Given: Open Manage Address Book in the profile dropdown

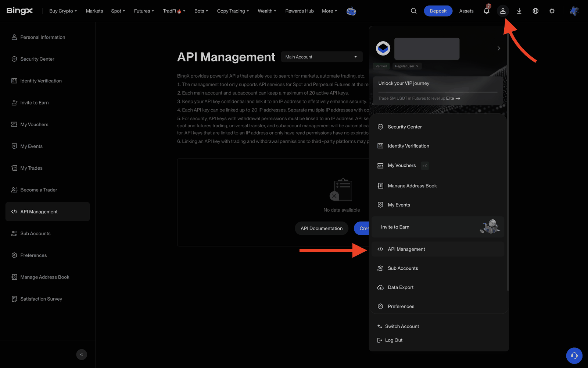Looking at the screenshot, I should (x=438, y=186).
